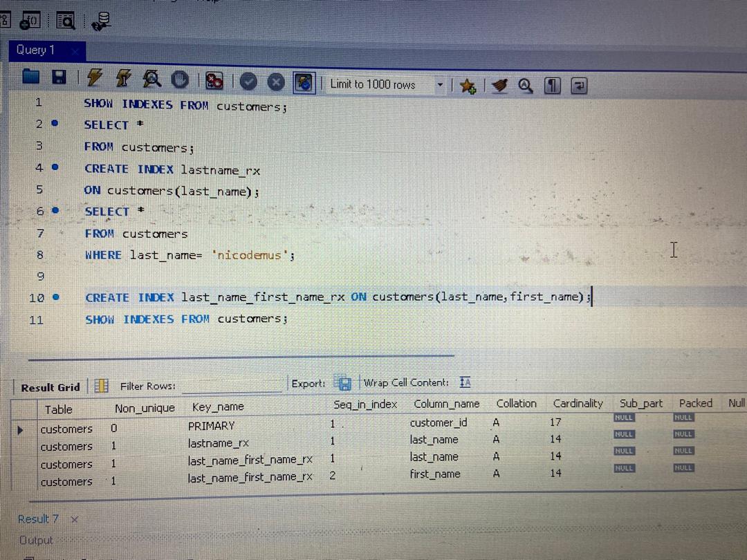Sort by the Column_name column header
The image size is (747, 560).
[447, 404]
